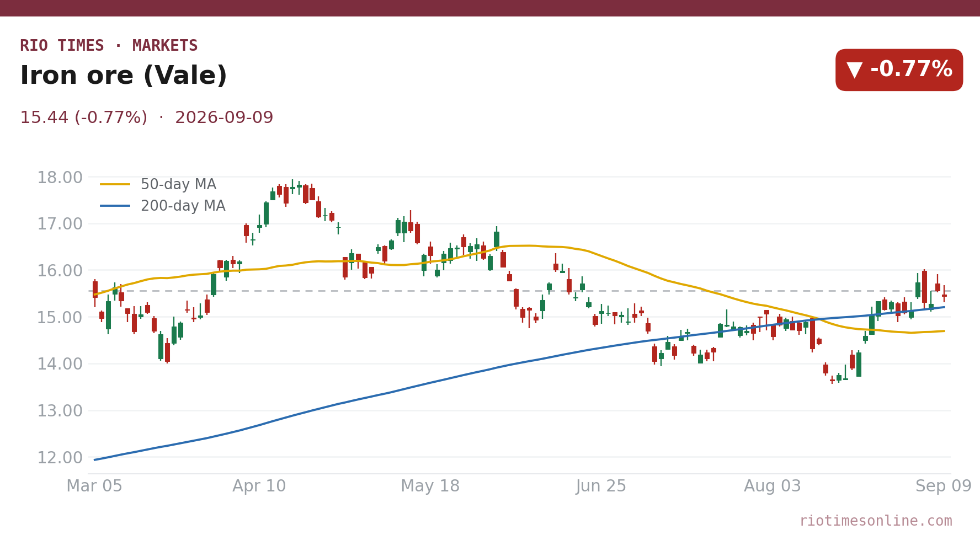Screen dimensions: 980x551
Task: Click the -0.77% change badge
Action: click(x=899, y=70)
